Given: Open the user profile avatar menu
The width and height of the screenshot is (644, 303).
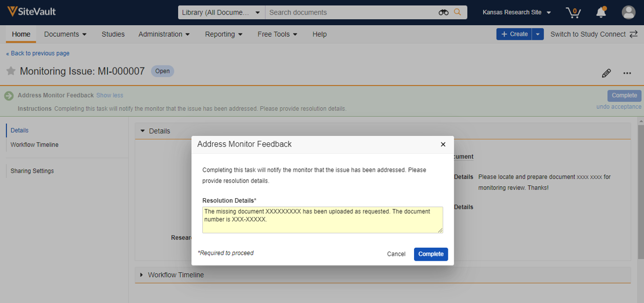Looking at the screenshot, I should pyautogui.click(x=628, y=13).
